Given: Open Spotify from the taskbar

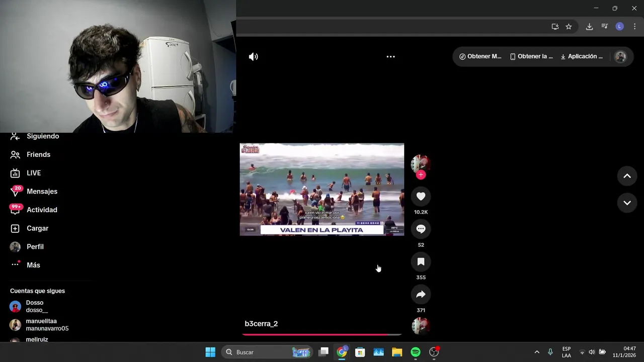Looking at the screenshot, I should click(416, 352).
